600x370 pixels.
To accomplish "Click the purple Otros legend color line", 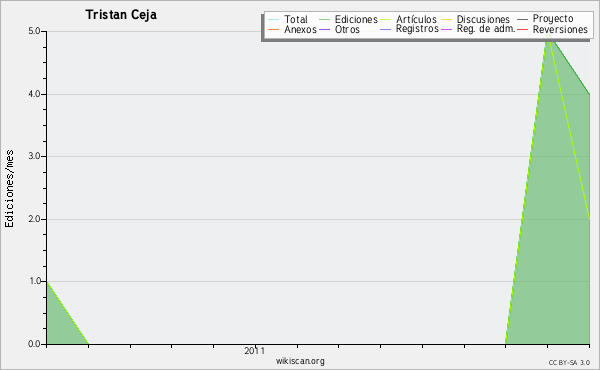I will coord(324,29).
